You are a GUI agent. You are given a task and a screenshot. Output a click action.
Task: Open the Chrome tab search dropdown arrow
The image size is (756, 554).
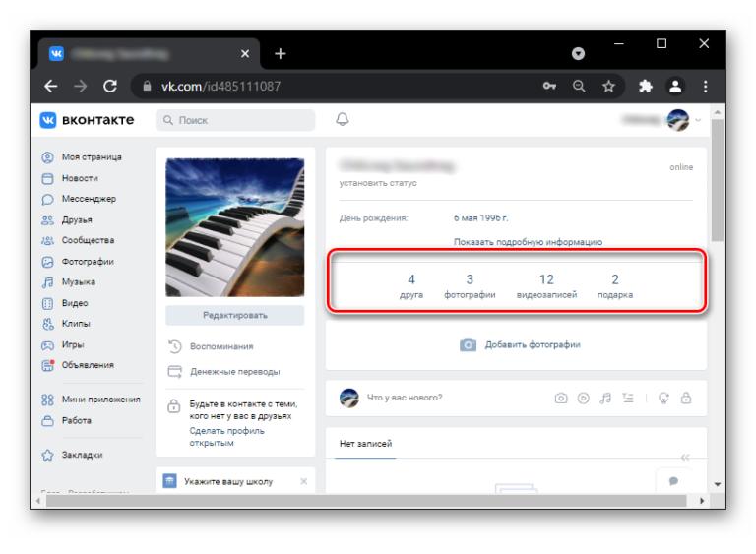(x=579, y=53)
